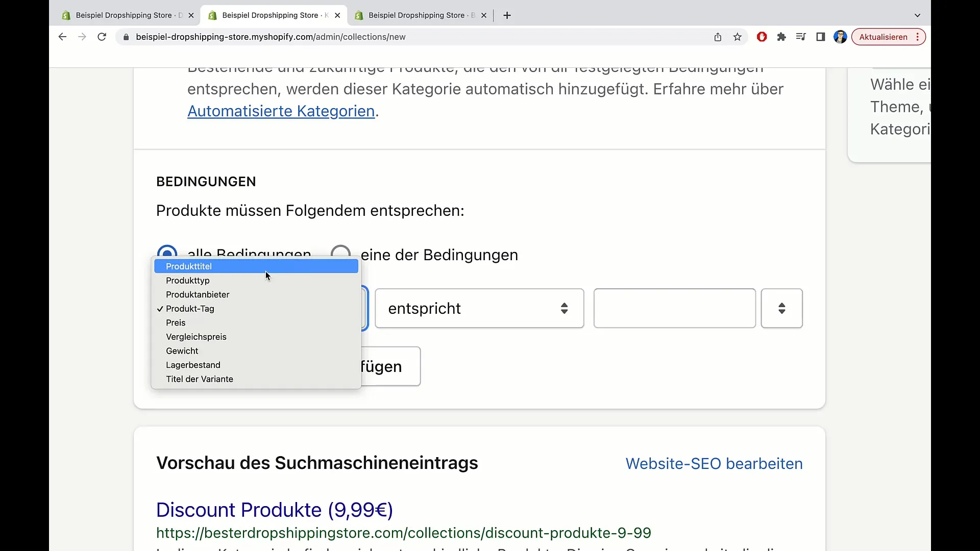Choose Lagerbestand from the dropdown list
The image size is (980, 551).
[256, 365]
